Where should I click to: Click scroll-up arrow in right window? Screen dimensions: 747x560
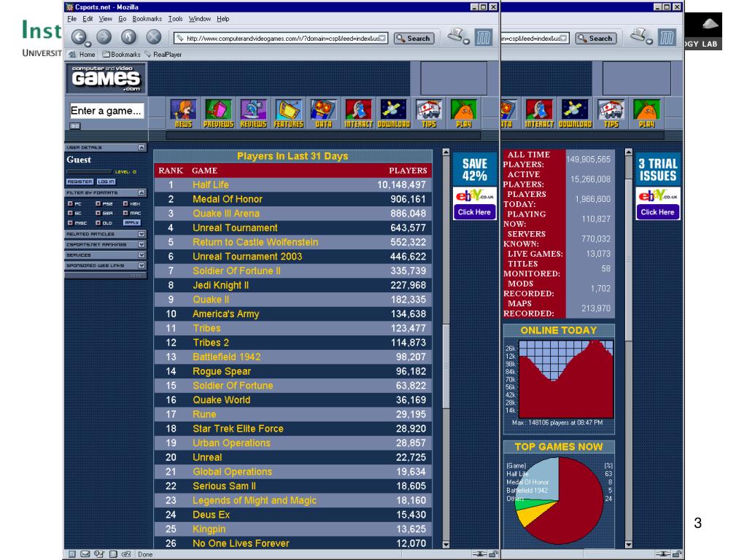tap(629, 152)
